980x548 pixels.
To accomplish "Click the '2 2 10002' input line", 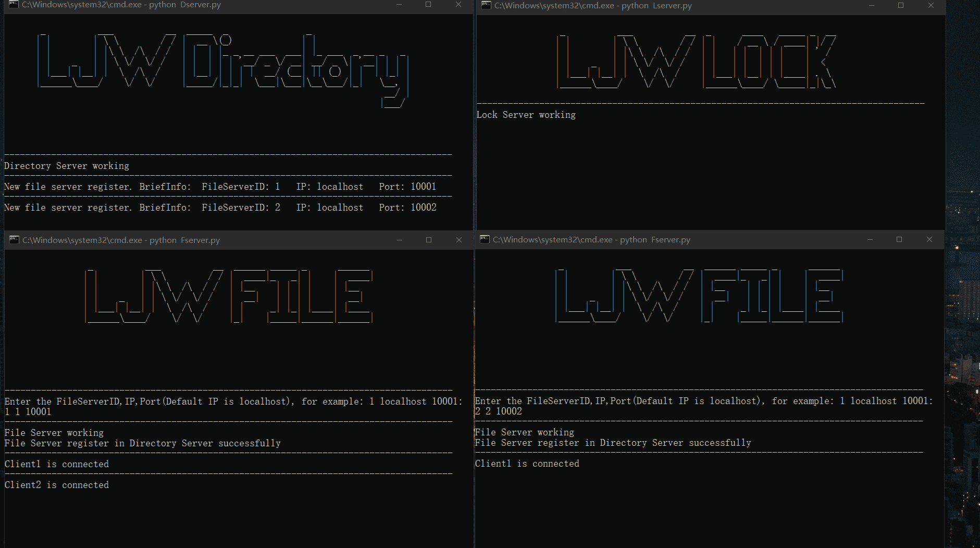I will pyautogui.click(x=499, y=411).
